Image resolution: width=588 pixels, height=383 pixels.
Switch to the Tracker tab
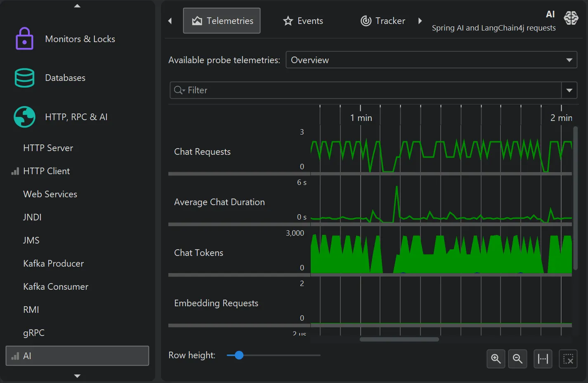(383, 21)
